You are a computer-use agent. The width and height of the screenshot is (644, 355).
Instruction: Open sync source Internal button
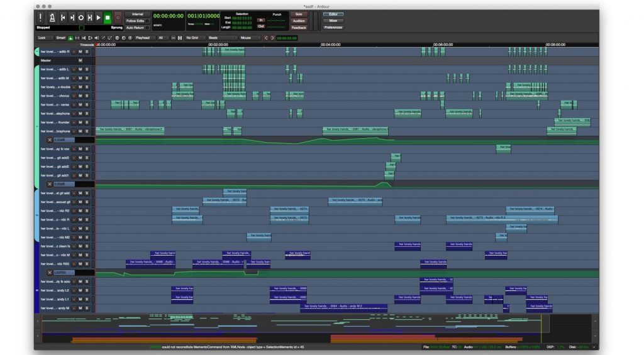[x=137, y=14]
